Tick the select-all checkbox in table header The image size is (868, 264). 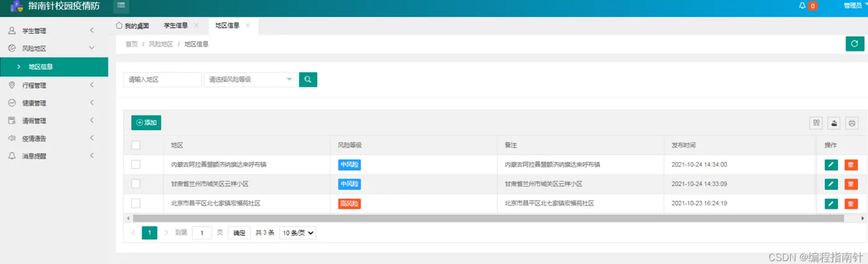tap(136, 145)
